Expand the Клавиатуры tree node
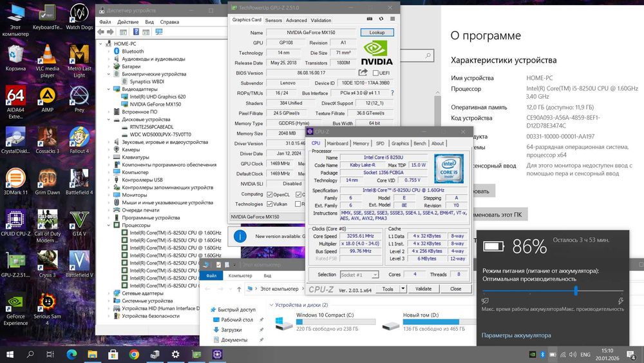Image resolution: width=644 pixels, height=363 pixels. point(109,157)
